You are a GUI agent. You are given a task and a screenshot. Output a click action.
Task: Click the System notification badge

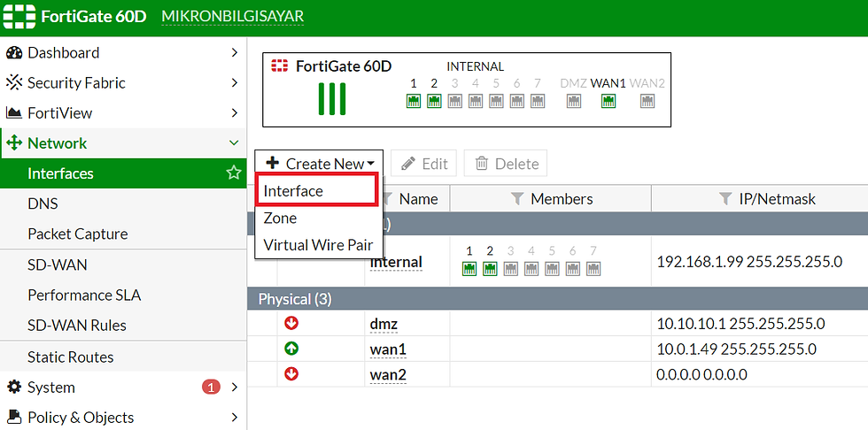(x=211, y=387)
